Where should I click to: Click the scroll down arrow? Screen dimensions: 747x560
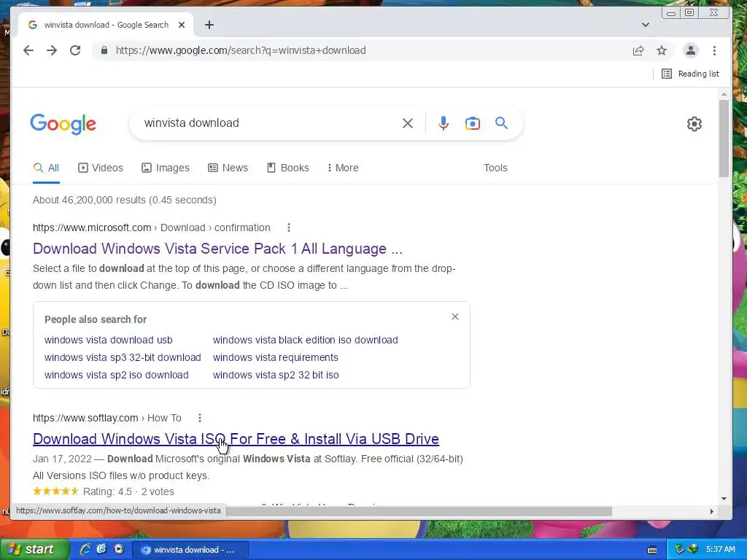tap(724, 499)
